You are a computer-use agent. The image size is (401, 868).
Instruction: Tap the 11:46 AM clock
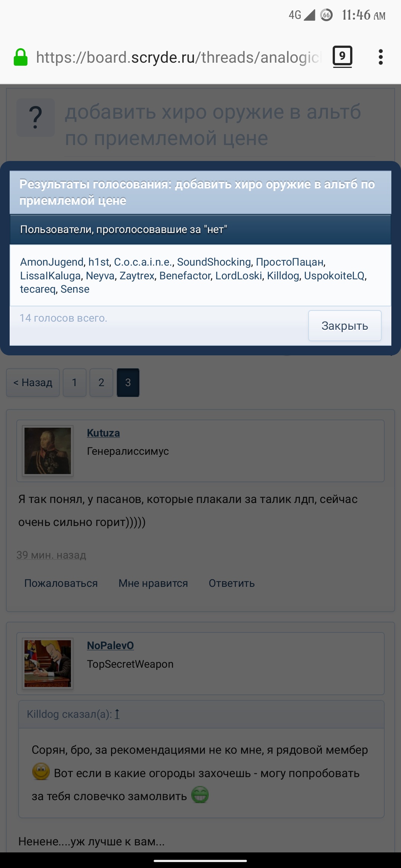coord(363,15)
